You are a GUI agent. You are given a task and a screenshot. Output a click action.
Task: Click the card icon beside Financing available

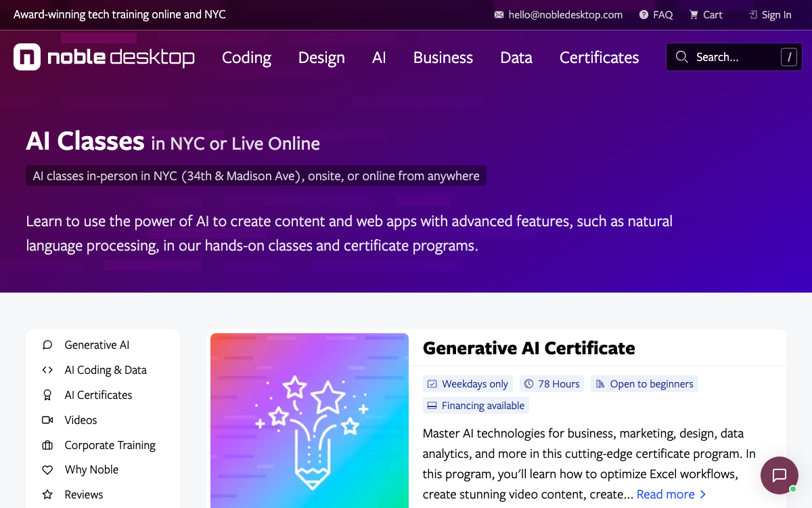tap(432, 406)
